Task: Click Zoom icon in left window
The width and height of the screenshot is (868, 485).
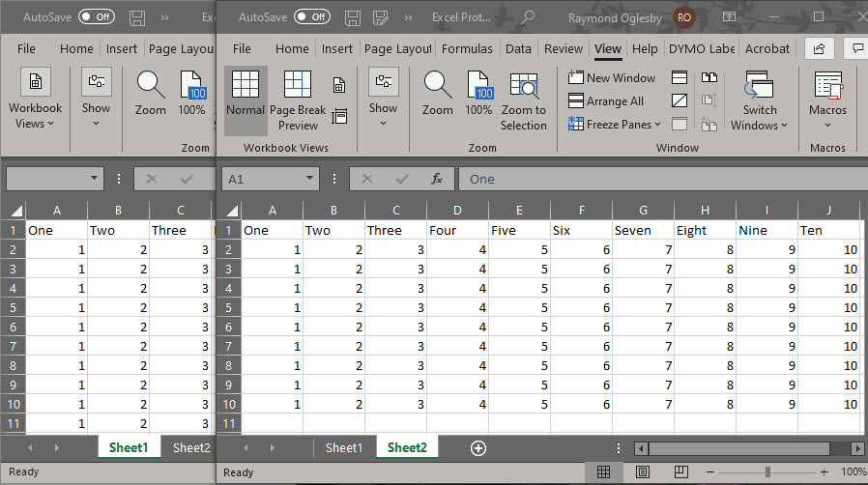Action: click(x=151, y=93)
